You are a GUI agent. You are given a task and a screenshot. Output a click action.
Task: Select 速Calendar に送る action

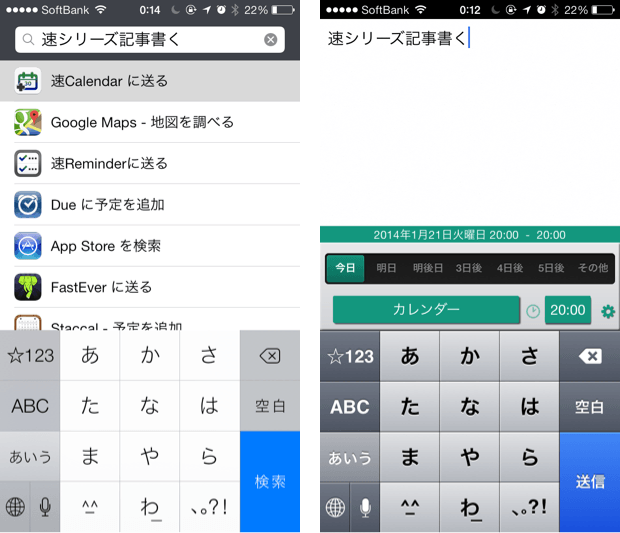pos(150,81)
